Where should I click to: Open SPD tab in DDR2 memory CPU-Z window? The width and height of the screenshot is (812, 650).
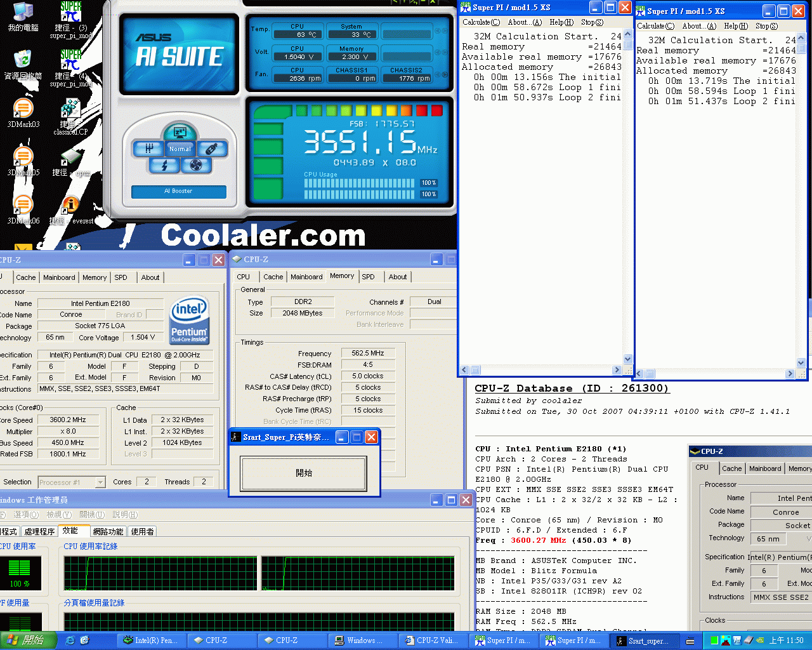[x=368, y=277]
